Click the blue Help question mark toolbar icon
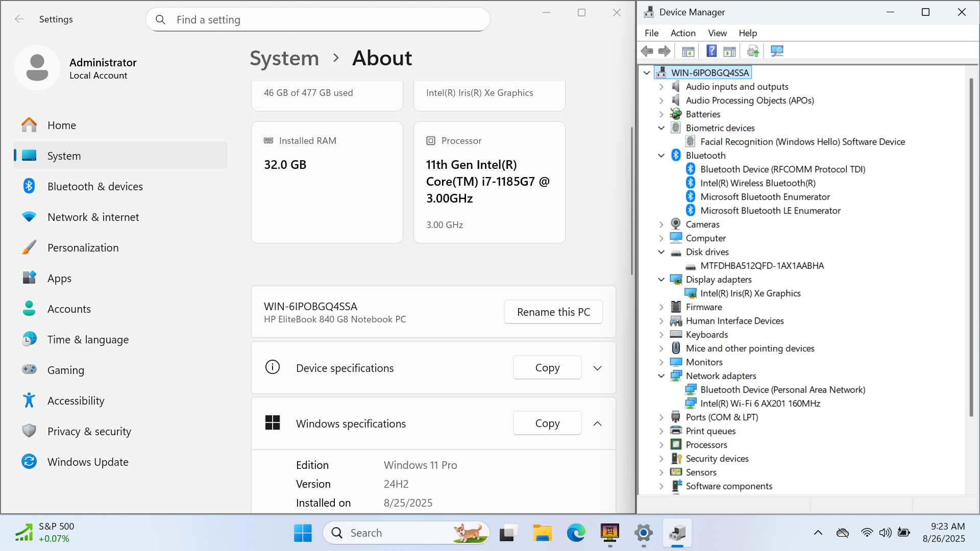Screen dimensions: 980x551 click(x=712, y=51)
